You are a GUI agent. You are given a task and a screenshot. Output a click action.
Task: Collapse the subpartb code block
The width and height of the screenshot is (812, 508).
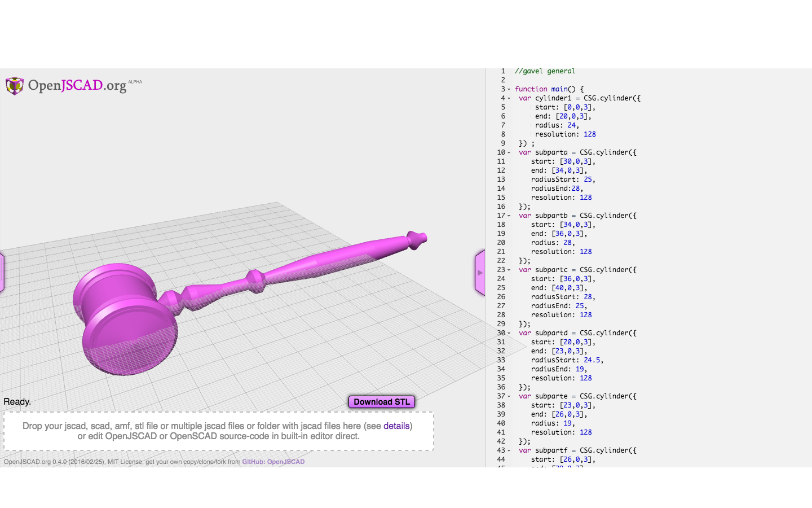click(509, 216)
